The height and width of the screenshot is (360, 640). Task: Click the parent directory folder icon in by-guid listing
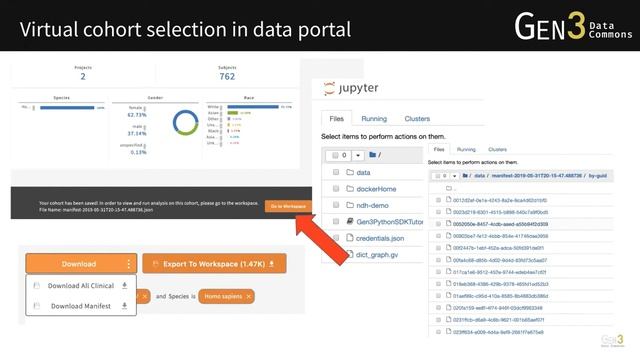pos(449,188)
